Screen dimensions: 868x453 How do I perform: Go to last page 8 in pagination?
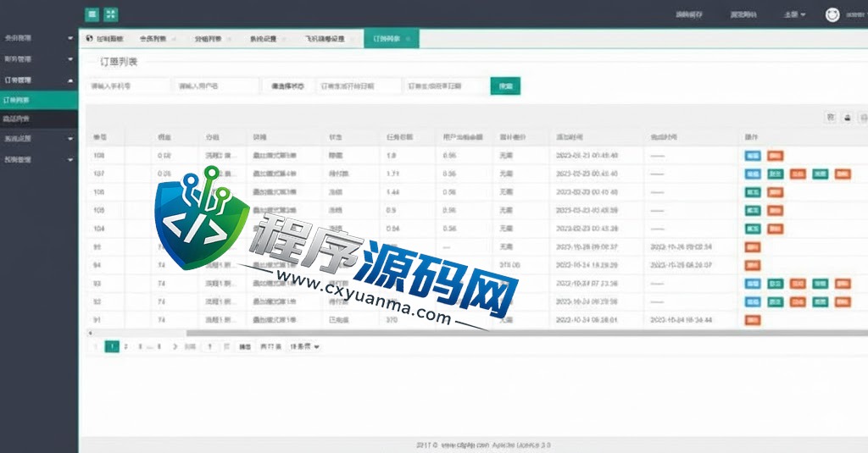159,347
